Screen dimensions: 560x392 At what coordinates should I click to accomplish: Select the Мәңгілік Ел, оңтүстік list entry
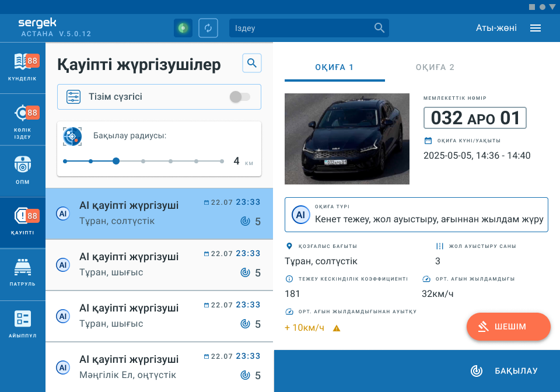(x=159, y=367)
